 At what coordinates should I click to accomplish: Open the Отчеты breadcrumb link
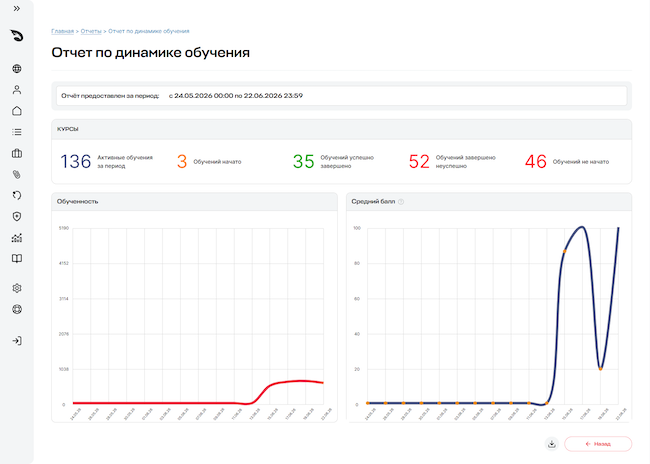(91, 31)
